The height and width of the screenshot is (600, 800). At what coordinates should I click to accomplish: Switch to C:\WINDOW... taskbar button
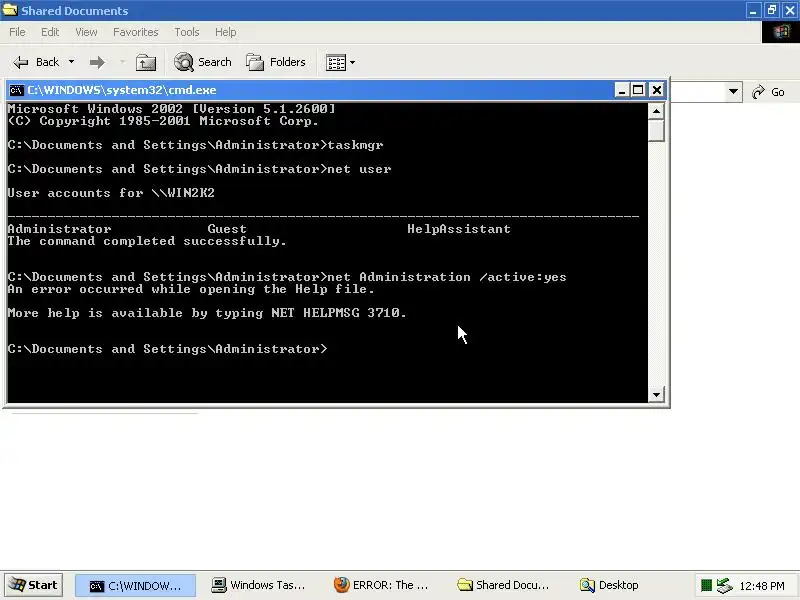[136, 586]
